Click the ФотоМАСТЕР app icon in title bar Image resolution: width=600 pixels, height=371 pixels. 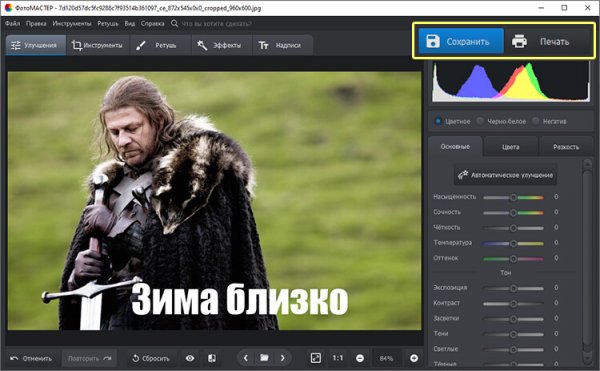click(x=8, y=8)
